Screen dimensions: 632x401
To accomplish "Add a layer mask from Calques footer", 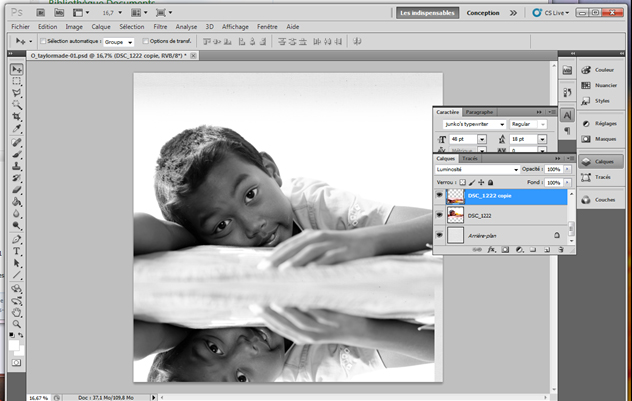I will point(505,250).
